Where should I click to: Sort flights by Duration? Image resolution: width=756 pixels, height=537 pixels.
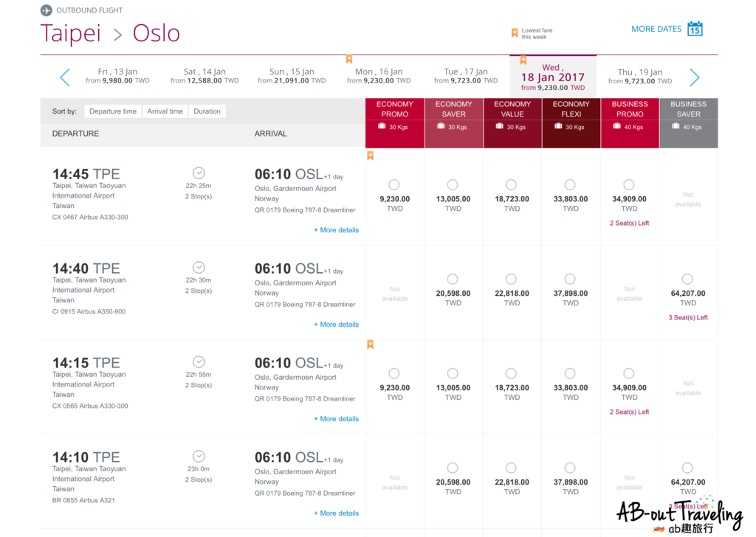pos(207,111)
